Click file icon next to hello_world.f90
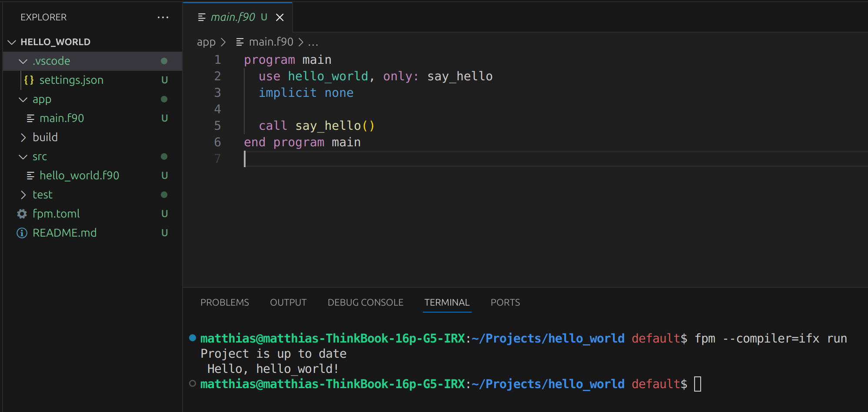This screenshot has height=412, width=868. (30, 176)
